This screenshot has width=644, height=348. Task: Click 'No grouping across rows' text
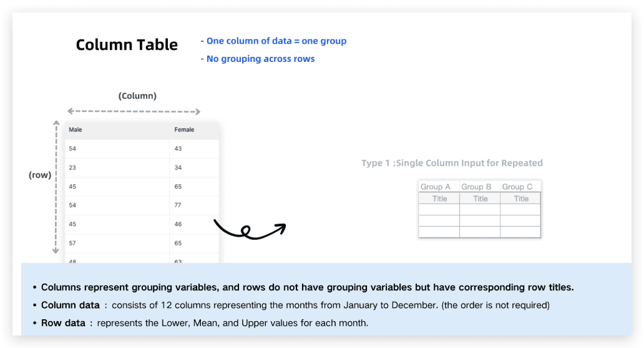(x=258, y=59)
